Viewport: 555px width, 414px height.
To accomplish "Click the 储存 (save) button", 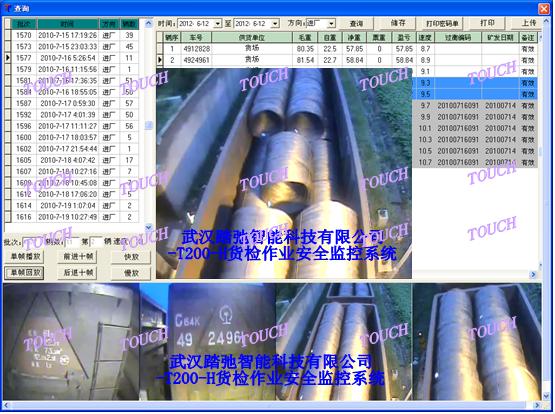I will pyautogui.click(x=397, y=23).
